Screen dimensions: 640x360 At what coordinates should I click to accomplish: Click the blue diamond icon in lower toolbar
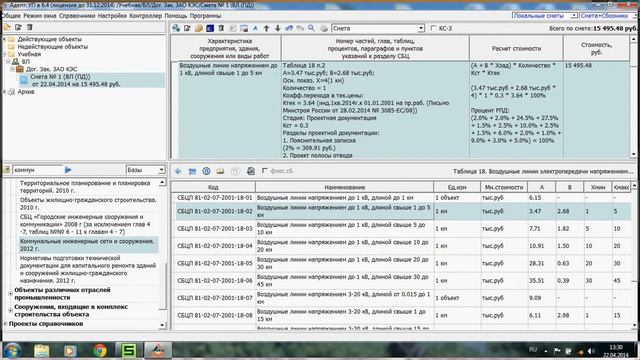click(x=178, y=171)
